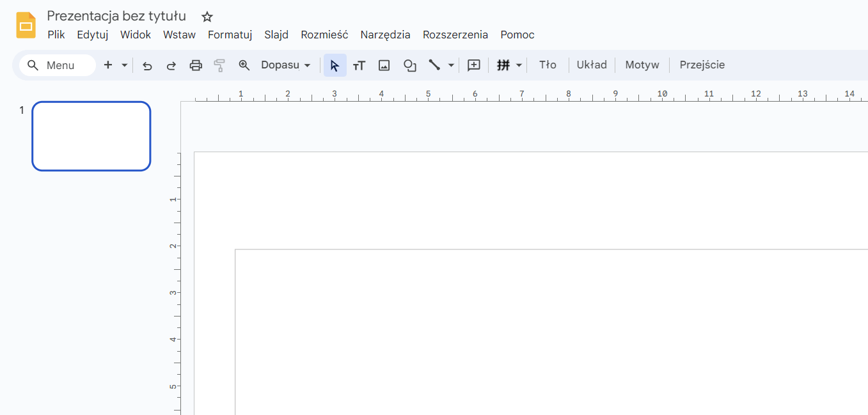Open the Formatuj menu
The height and width of the screenshot is (415, 868).
[230, 35]
